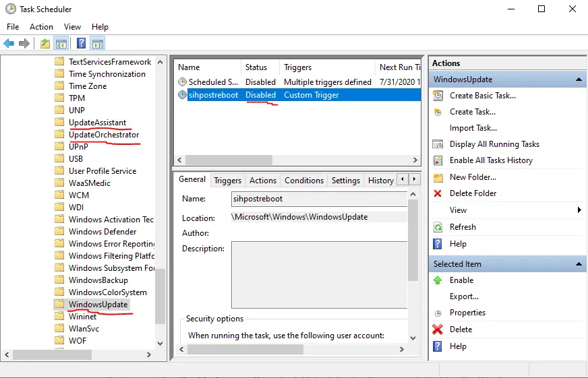Click the Up One Level folder icon
Screen dimensions: 588x378
tap(45, 43)
